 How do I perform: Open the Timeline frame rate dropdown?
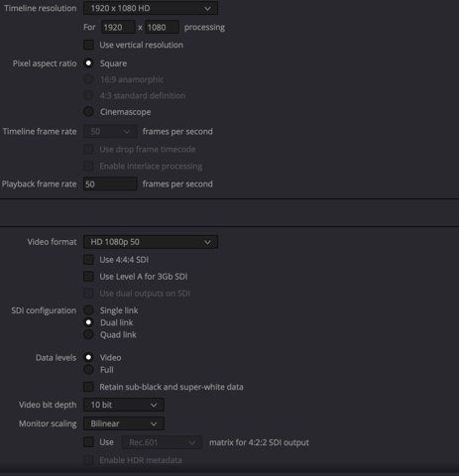(110, 132)
